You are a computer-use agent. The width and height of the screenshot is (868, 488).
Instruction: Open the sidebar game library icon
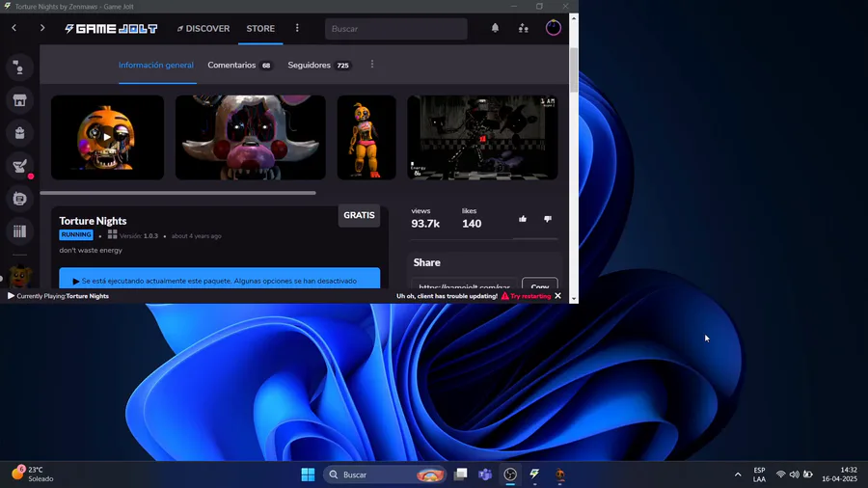point(19,230)
